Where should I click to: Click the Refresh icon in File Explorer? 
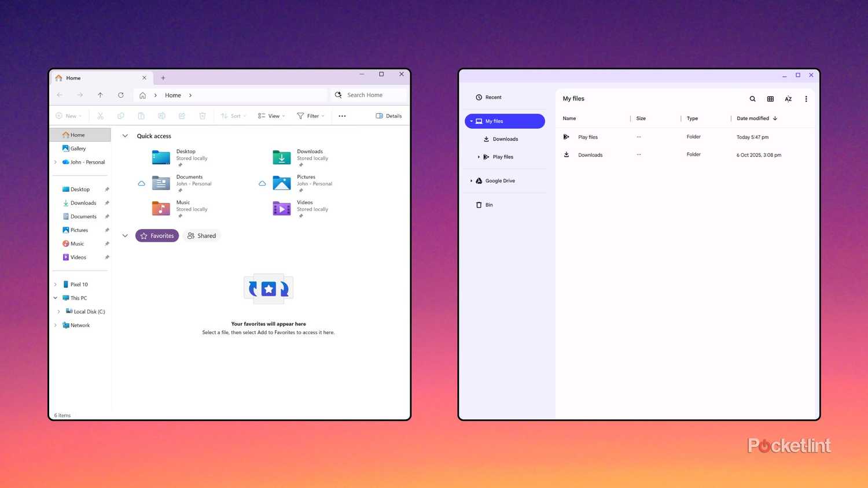click(120, 95)
